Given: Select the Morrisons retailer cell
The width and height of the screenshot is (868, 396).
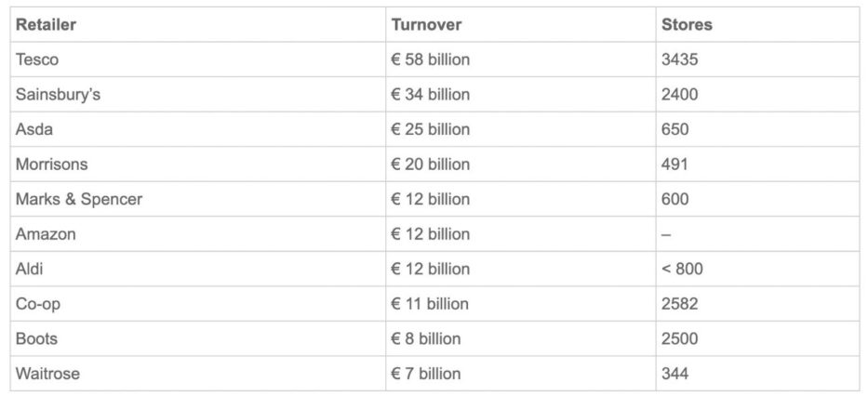Looking at the screenshot, I should tap(52, 164).
